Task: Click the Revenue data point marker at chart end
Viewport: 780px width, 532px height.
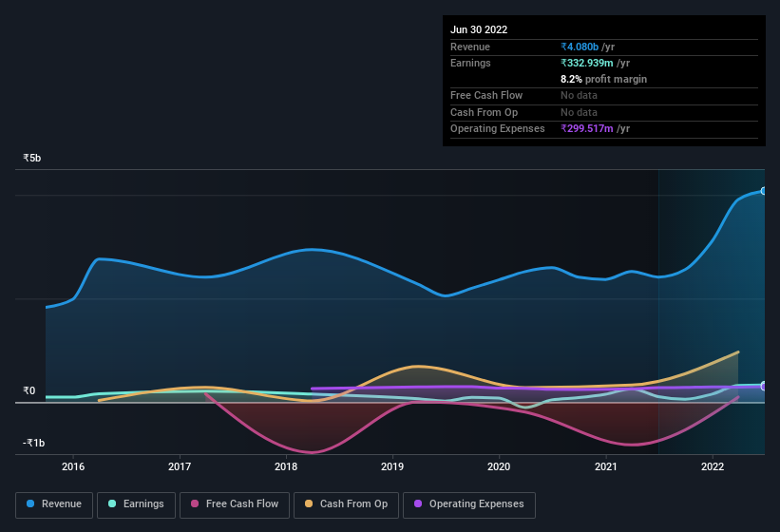Action: click(764, 191)
